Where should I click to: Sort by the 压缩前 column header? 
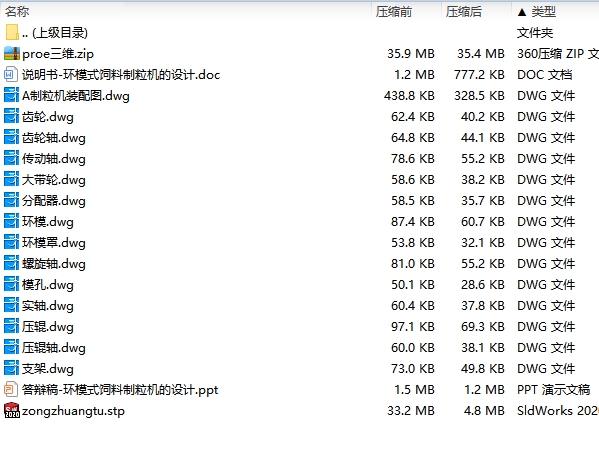pos(393,11)
